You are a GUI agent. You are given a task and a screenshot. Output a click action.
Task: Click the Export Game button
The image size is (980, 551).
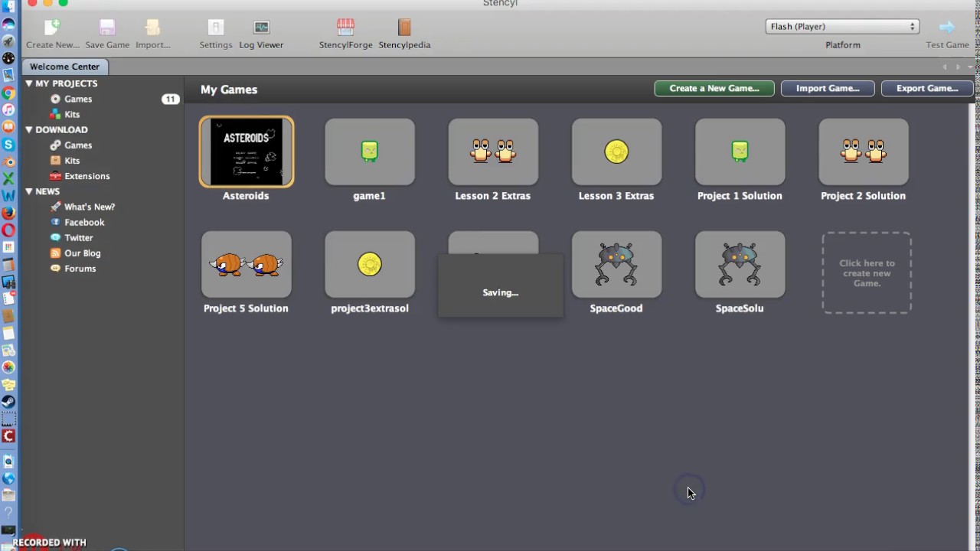(x=927, y=88)
